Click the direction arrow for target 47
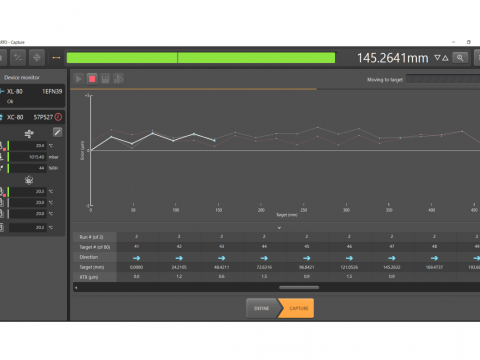Screen dimensions: 480x360 [x=392, y=258]
